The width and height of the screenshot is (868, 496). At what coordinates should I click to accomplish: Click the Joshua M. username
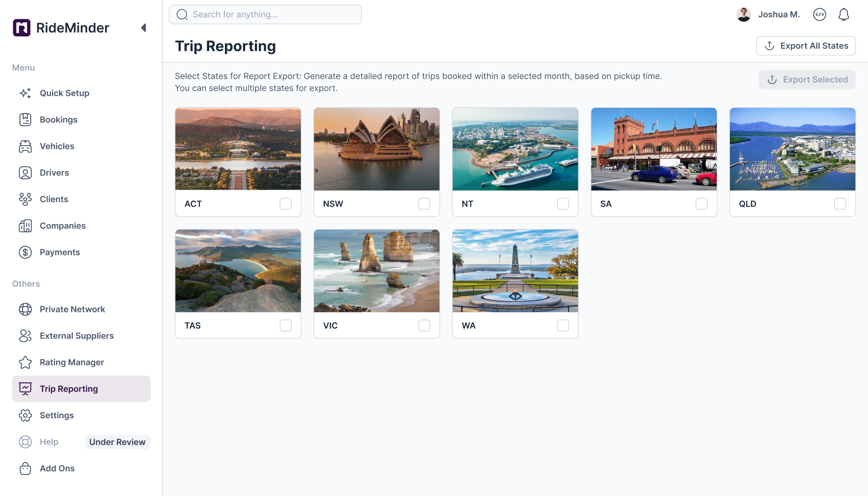click(x=779, y=14)
